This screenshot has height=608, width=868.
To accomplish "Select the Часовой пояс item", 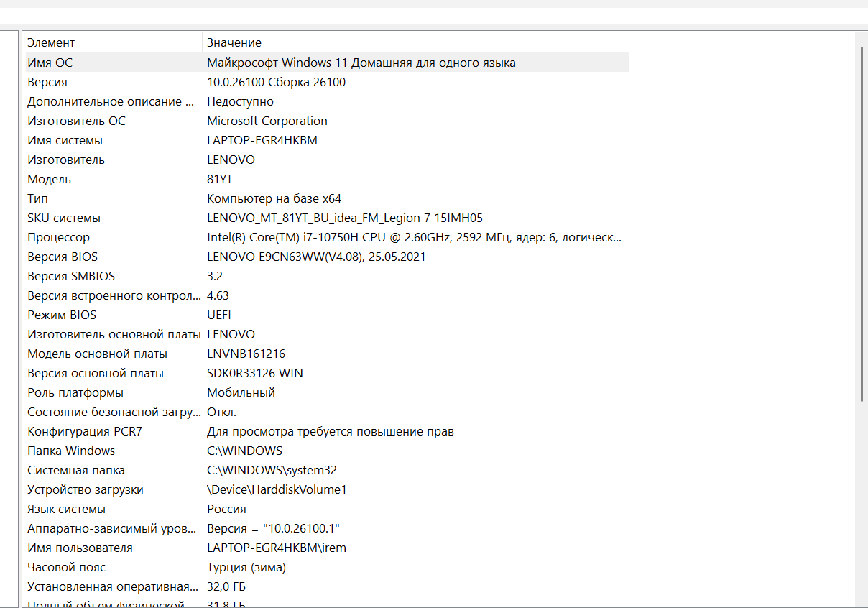I will point(67,567).
